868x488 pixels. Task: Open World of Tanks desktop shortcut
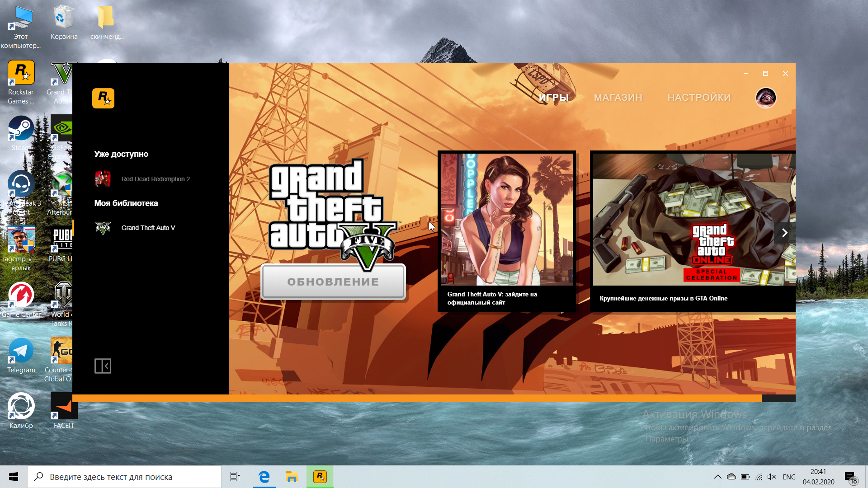pyautogui.click(x=62, y=305)
